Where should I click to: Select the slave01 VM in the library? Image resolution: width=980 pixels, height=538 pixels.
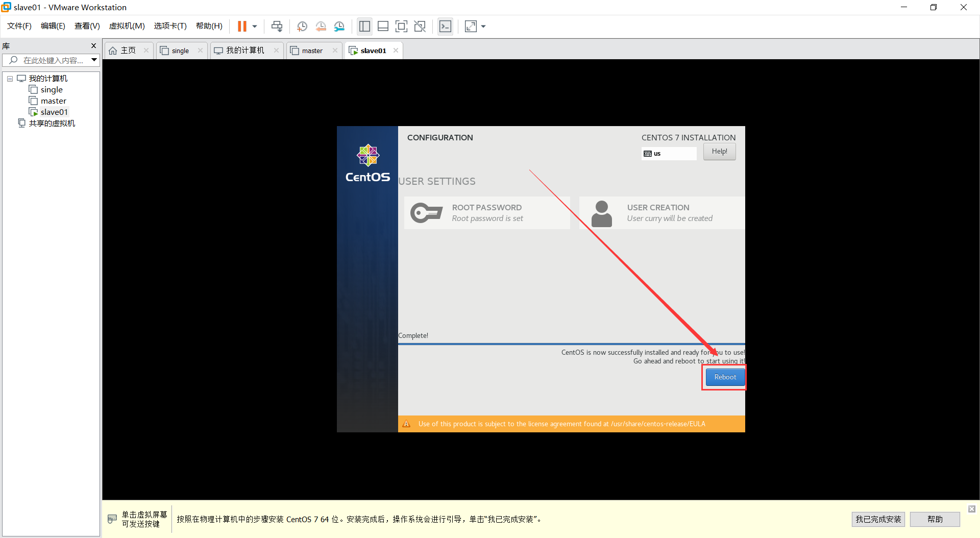54,112
